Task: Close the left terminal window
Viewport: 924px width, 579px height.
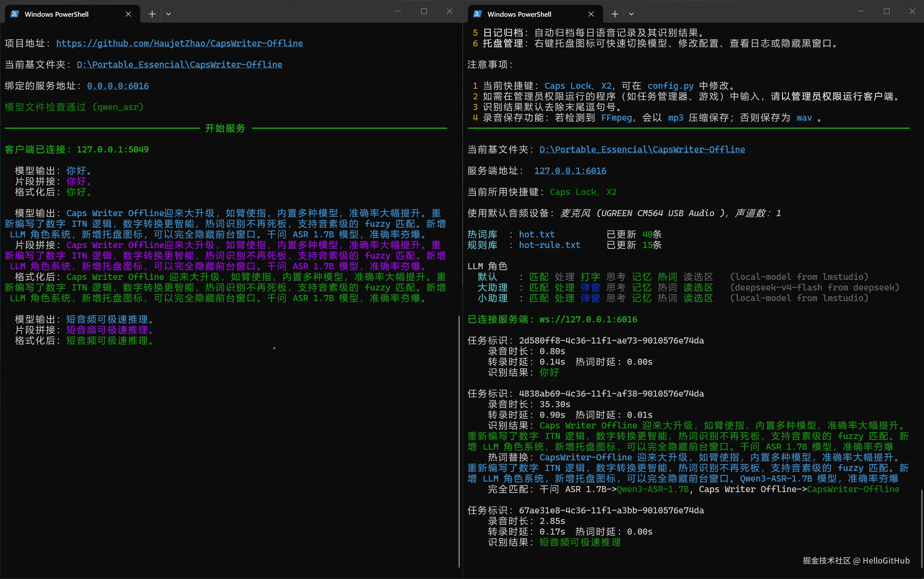Action: click(x=450, y=12)
